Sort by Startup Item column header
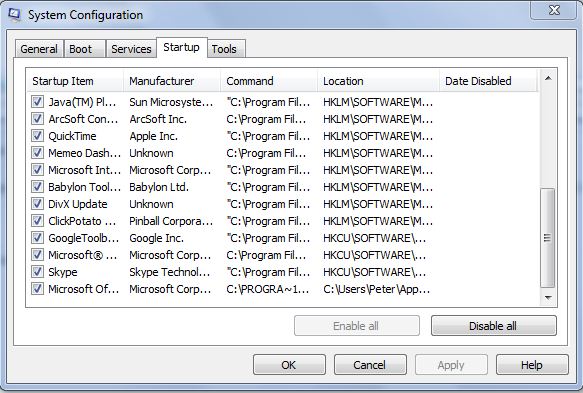583x393 pixels. [x=75, y=81]
